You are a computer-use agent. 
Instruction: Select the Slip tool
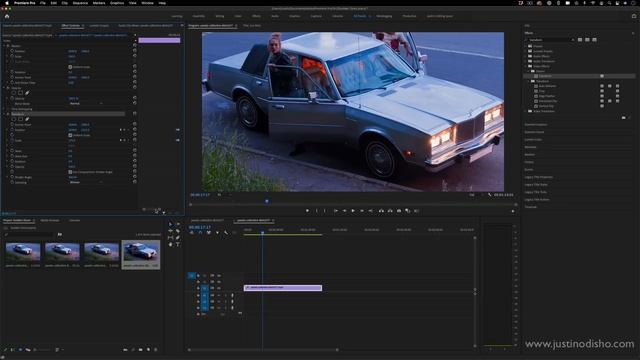click(x=171, y=238)
